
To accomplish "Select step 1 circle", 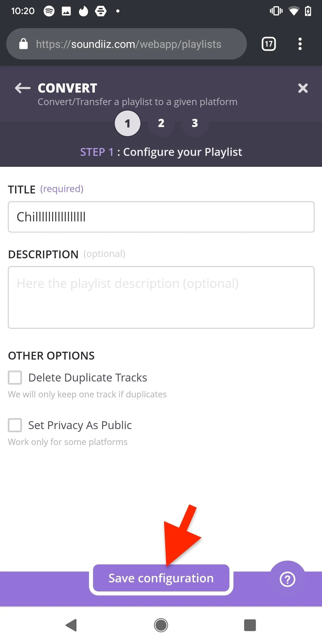I will [127, 123].
